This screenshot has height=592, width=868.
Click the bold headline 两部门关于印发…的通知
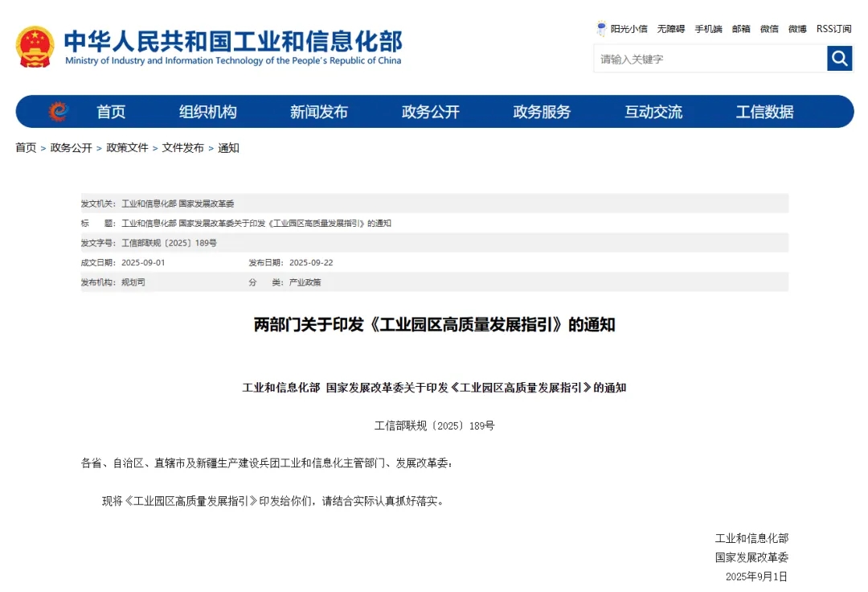(x=435, y=324)
